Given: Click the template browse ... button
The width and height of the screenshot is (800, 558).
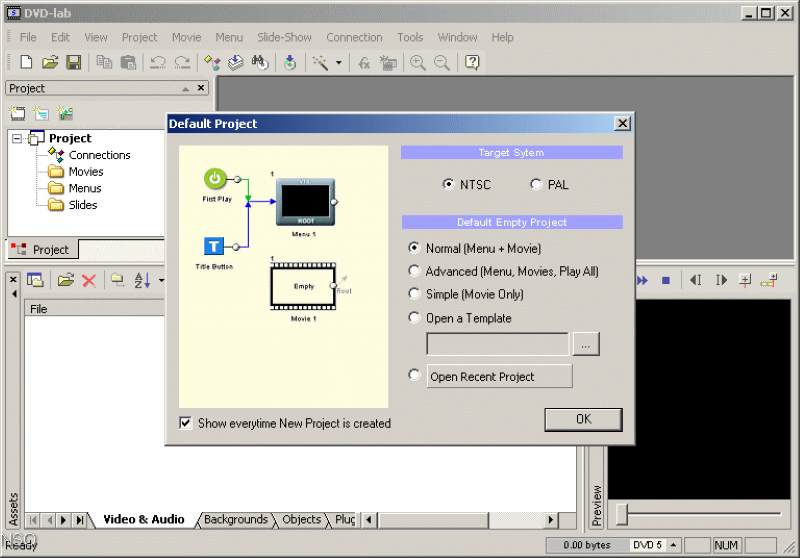Looking at the screenshot, I should 586,344.
